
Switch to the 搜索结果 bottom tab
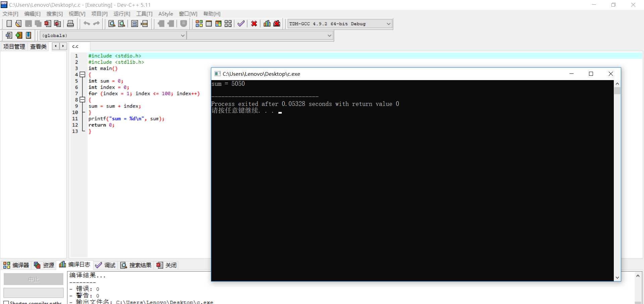click(136, 265)
